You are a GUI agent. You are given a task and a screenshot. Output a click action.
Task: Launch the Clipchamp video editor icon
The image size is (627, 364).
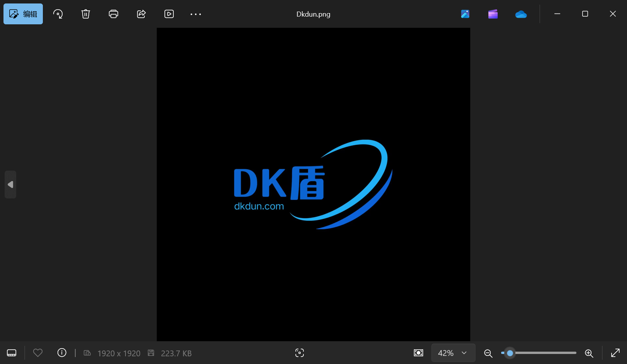[493, 14]
